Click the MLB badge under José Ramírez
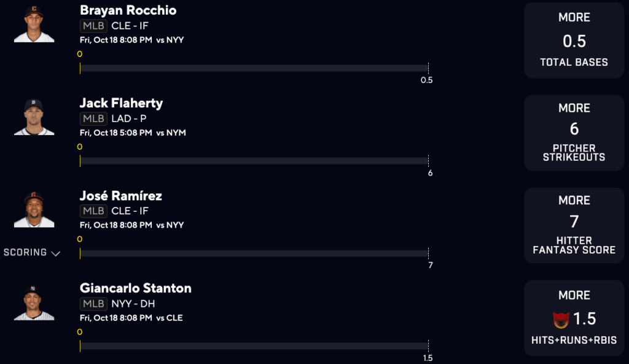The image size is (629, 364). point(93,211)
